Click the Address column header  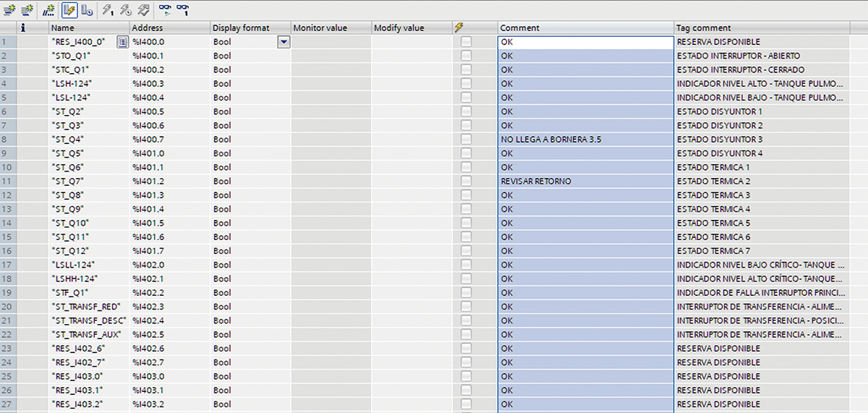click(x=169, y=28)
